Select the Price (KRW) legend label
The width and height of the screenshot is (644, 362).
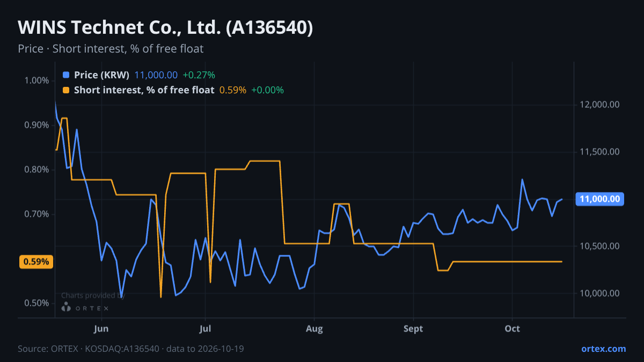[102, 75]
